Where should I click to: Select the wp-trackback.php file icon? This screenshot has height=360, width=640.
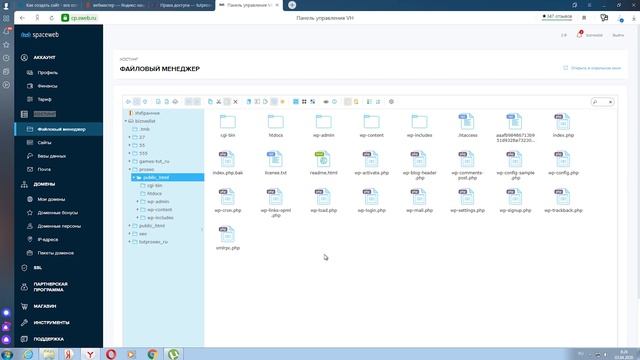click(x=563, y=197)
